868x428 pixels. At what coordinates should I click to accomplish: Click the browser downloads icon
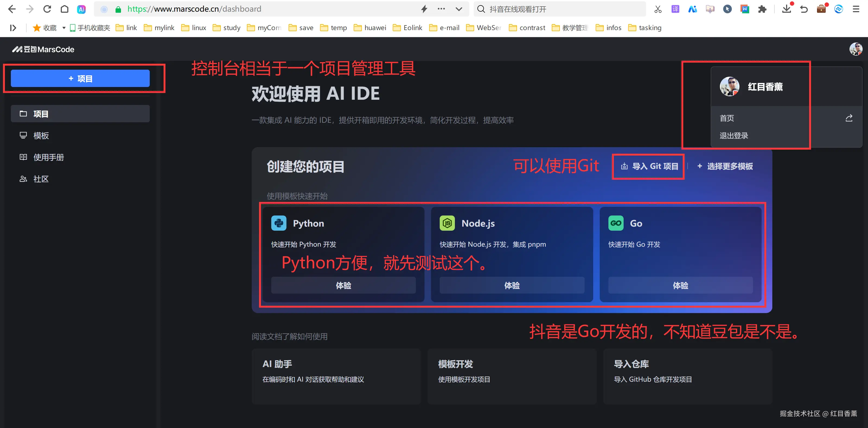click(786, 9)
